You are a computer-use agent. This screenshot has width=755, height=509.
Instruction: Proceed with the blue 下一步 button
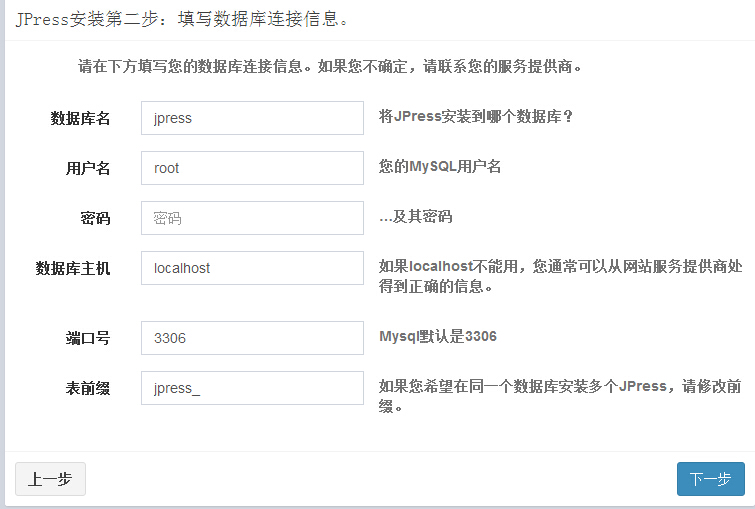pos(711,479)
